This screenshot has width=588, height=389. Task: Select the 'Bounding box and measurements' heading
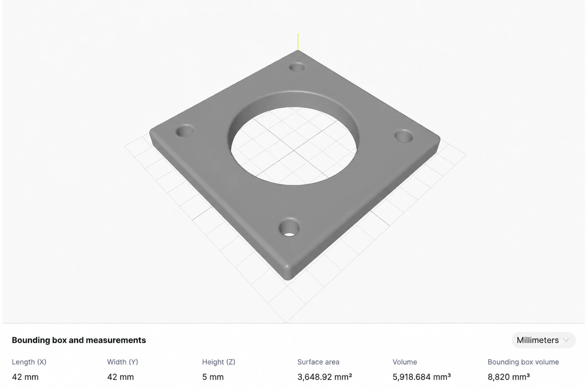(79, 340)
